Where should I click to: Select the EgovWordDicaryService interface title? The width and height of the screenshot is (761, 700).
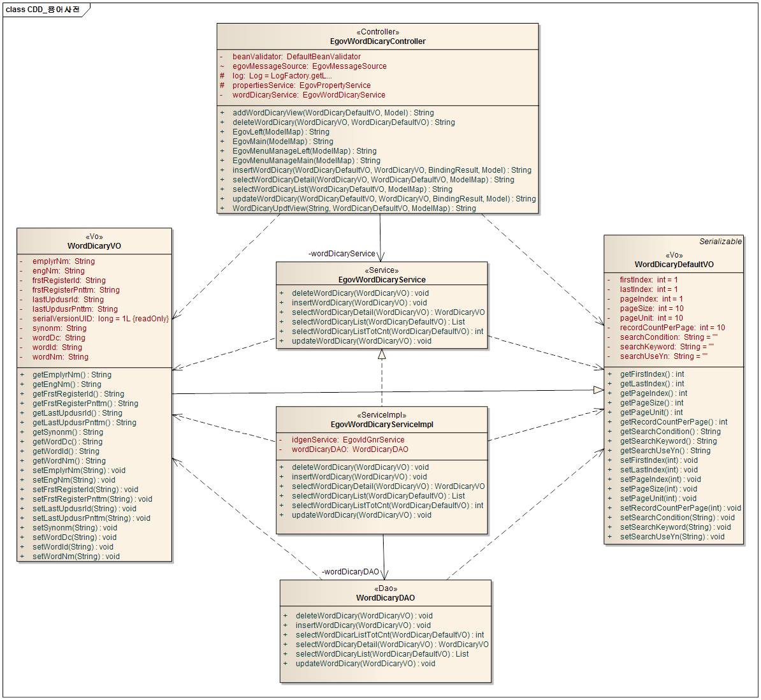[382, 279]
